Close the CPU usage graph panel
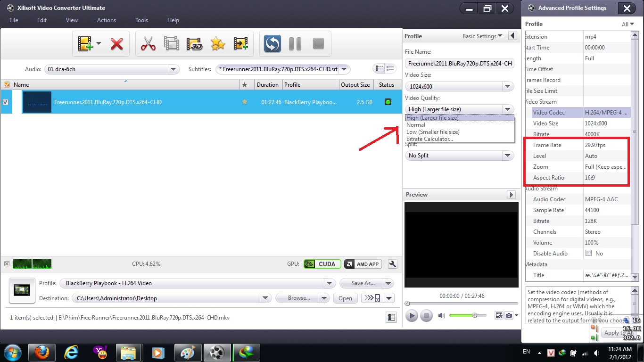This screenshot has width=644, height=362. tap(7, 264)
